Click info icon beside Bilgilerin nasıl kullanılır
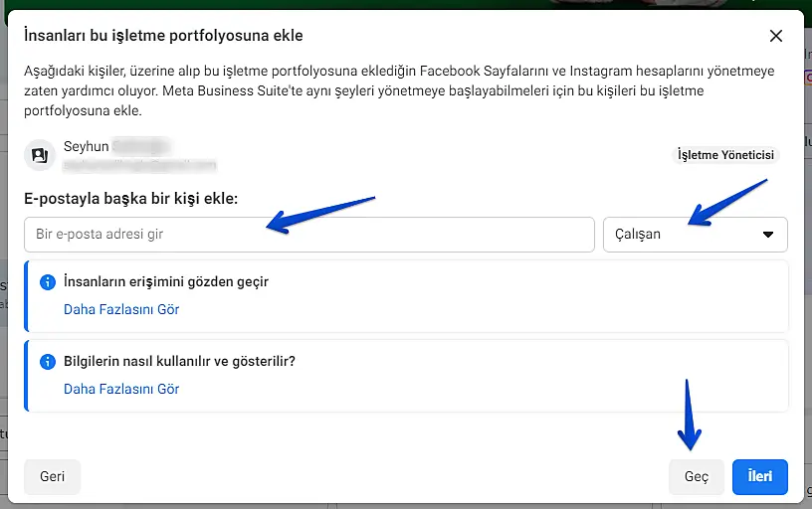 [x=47, y=362]
